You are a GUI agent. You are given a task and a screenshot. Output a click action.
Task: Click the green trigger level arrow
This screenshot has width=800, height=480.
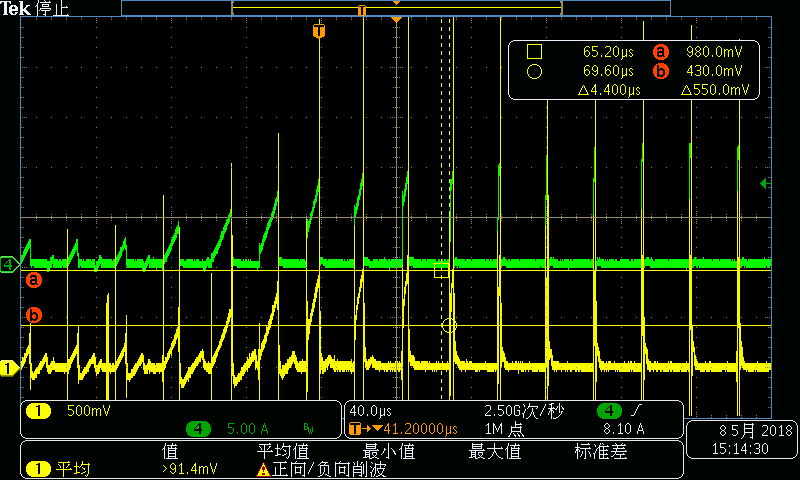point(765,183)
